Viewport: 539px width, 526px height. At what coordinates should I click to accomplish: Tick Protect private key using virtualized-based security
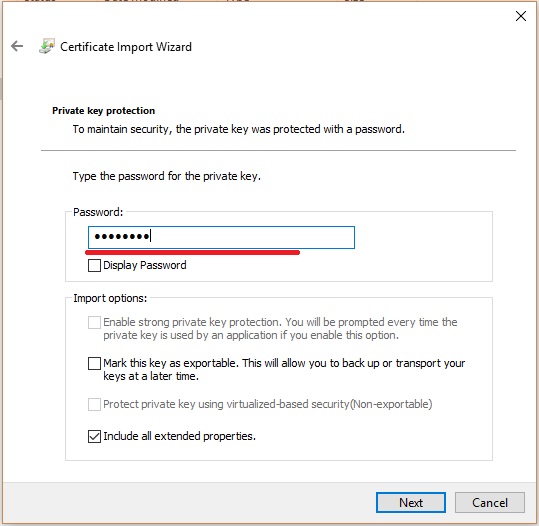pyautogui.click(x=94, y=404)
